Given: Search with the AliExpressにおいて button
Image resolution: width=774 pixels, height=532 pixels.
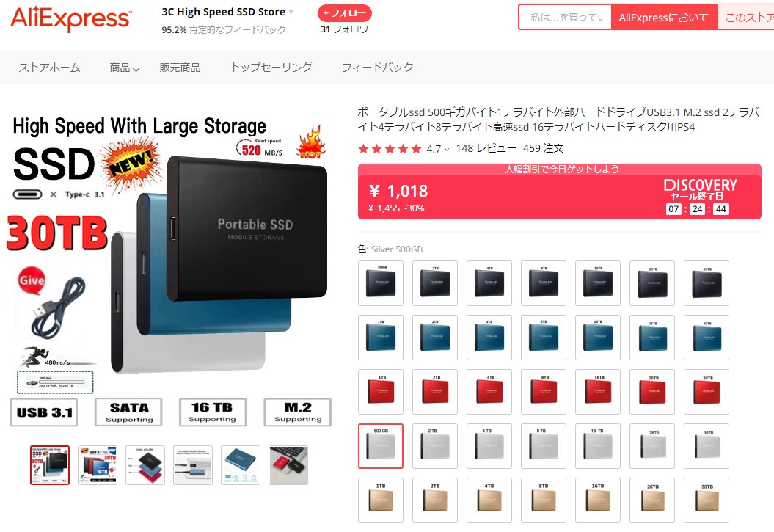Looking at the screenshot, I should [x=664, y=18].
